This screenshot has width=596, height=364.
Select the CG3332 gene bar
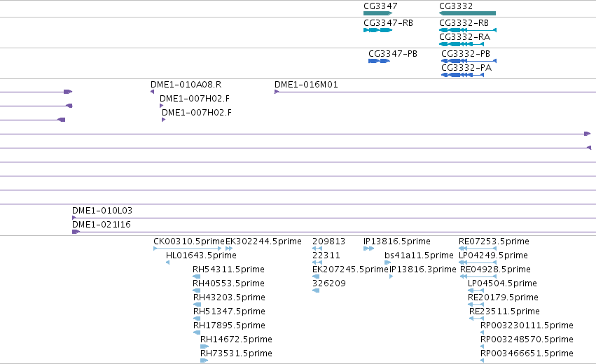coord(468,13)
